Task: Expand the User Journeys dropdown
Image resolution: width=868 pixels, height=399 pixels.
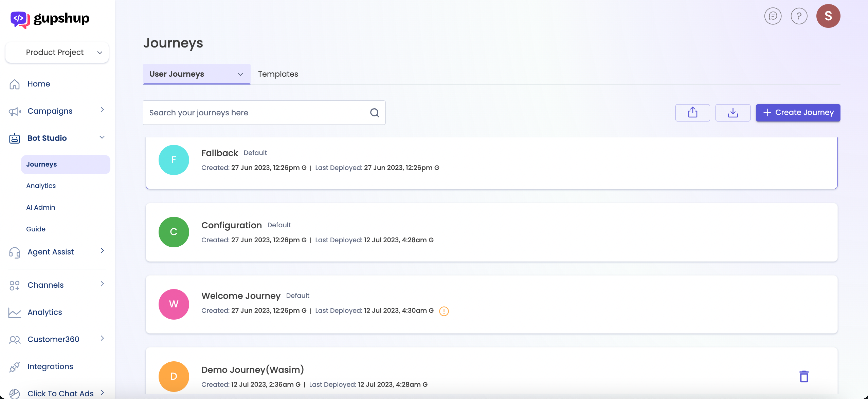Action: click(x=240, y=74)
